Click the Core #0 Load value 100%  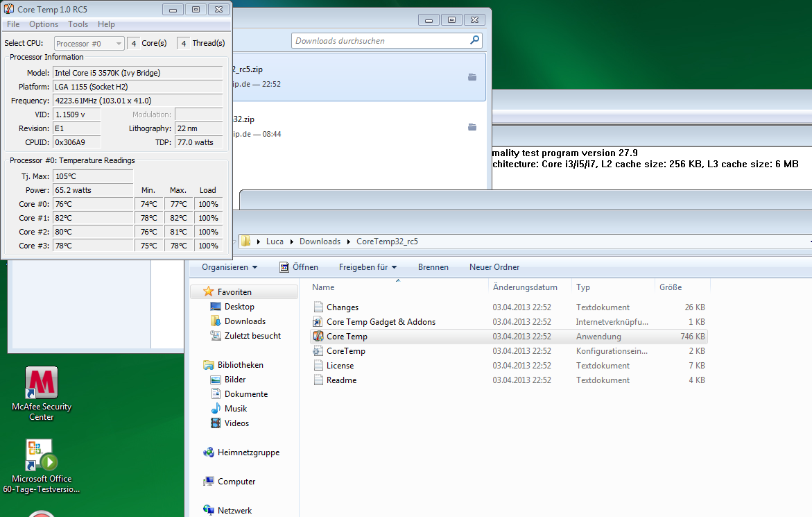pos(209,204)
